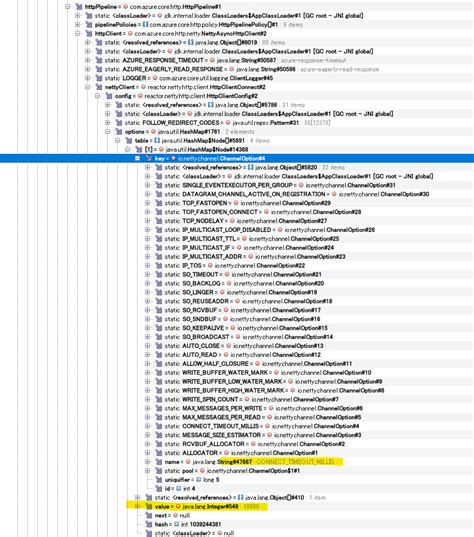Click the field icon beside SO_TIMEOUT
Viewport: 474px width, 537px height.
pos(159,274)
